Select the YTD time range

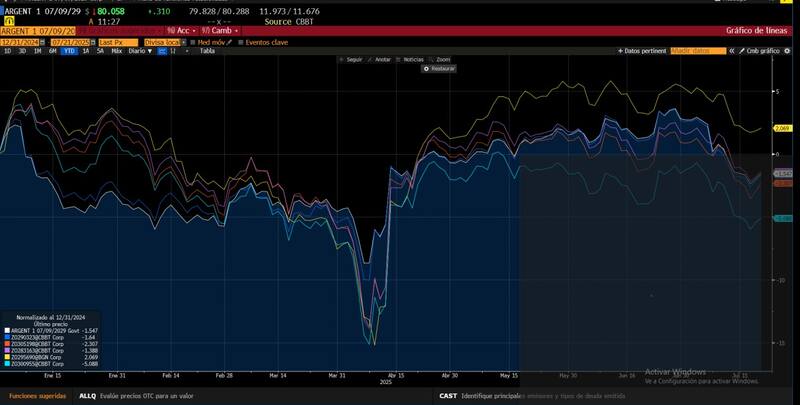pos(68,50)
